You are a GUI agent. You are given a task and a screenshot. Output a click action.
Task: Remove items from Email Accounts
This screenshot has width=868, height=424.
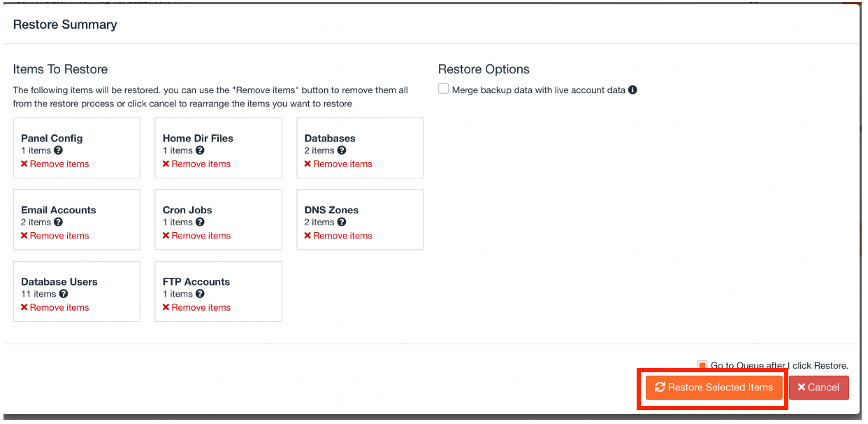[55, 236]
